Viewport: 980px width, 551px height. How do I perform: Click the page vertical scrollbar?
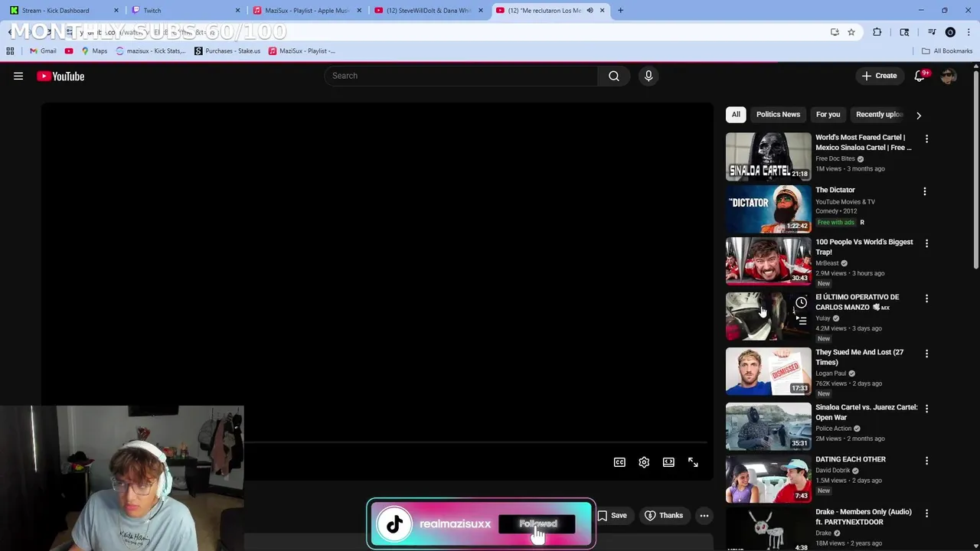[976, 168]
